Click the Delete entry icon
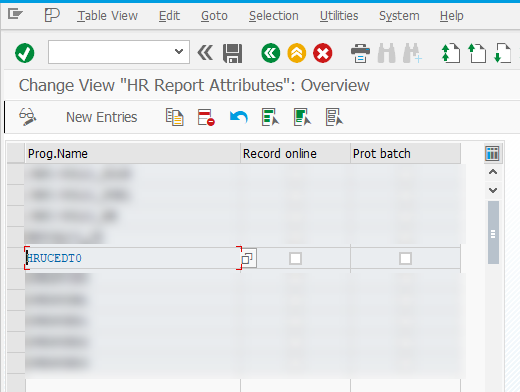The height and width of the screenshot is (392, 520). click(206, 117)
